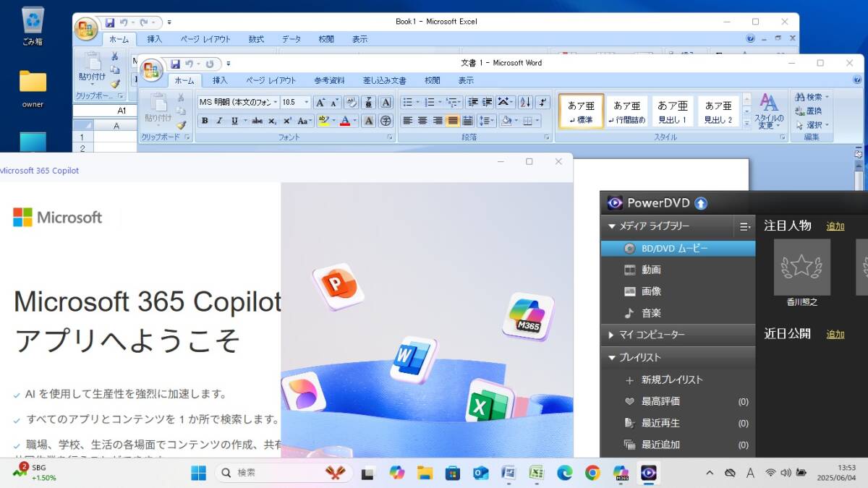868x488 pixels.
Task: Click 追加 link next to 注目人物
Action: point(835,226)
